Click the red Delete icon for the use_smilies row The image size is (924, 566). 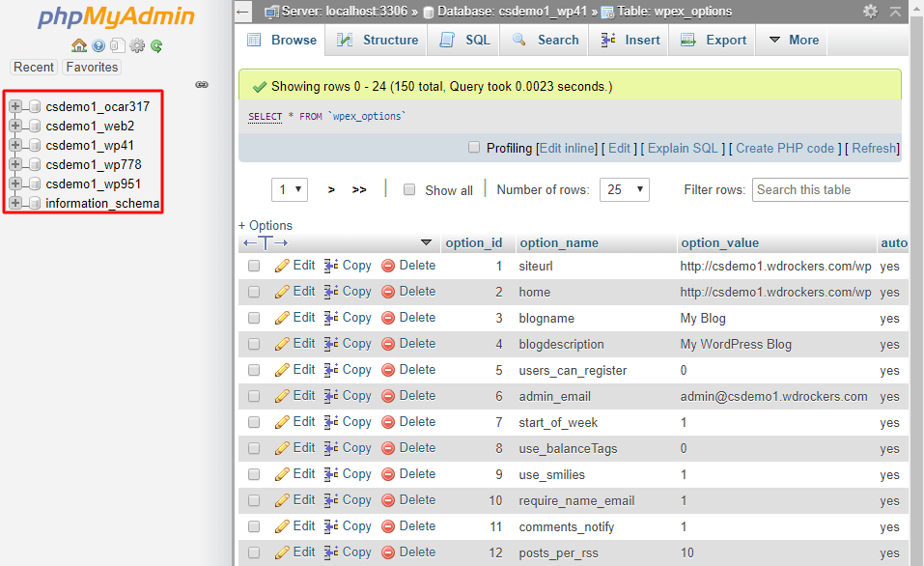388,474
